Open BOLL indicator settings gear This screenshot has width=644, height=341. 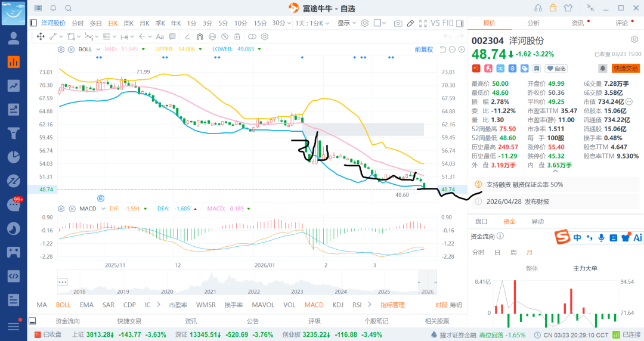(61, 49)
